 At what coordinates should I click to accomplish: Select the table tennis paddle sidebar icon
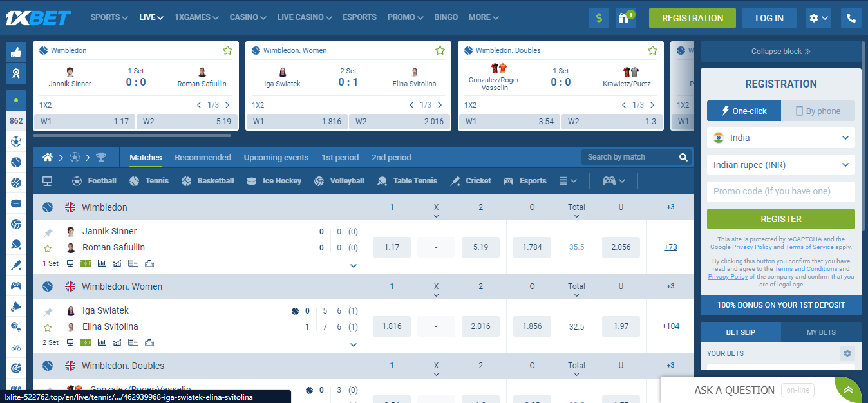click(x=16, y=245)
